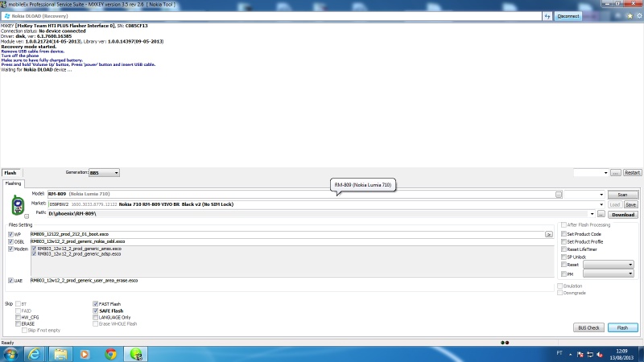This screenshot has width=644, height=362.
Task: Enable skipping ERASE checkbox
Action: point(18,324)
